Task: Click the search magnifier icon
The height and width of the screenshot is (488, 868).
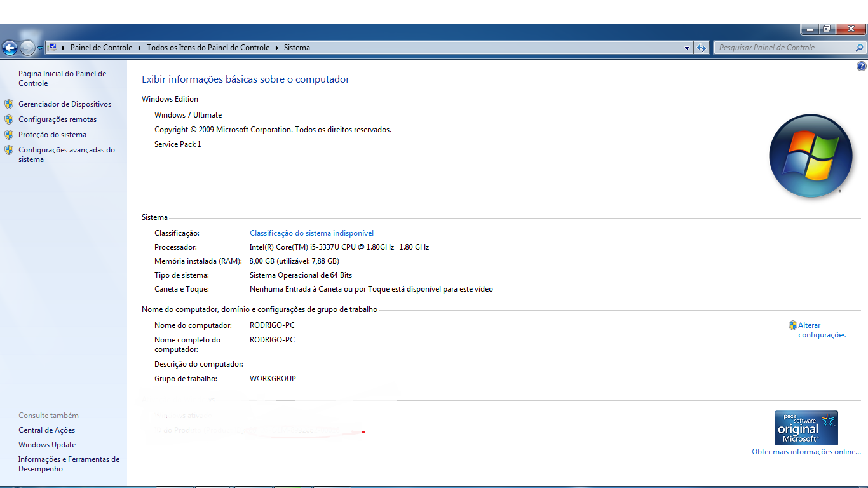Action: 860,48
